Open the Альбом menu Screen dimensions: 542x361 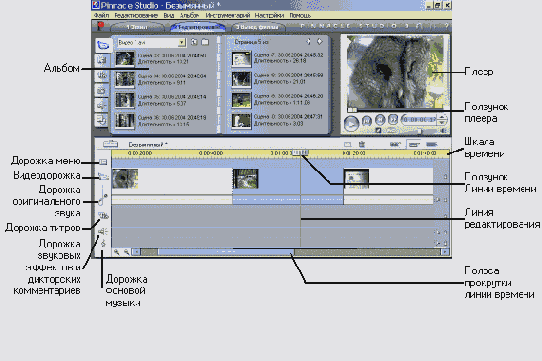(x=189, y=15)
